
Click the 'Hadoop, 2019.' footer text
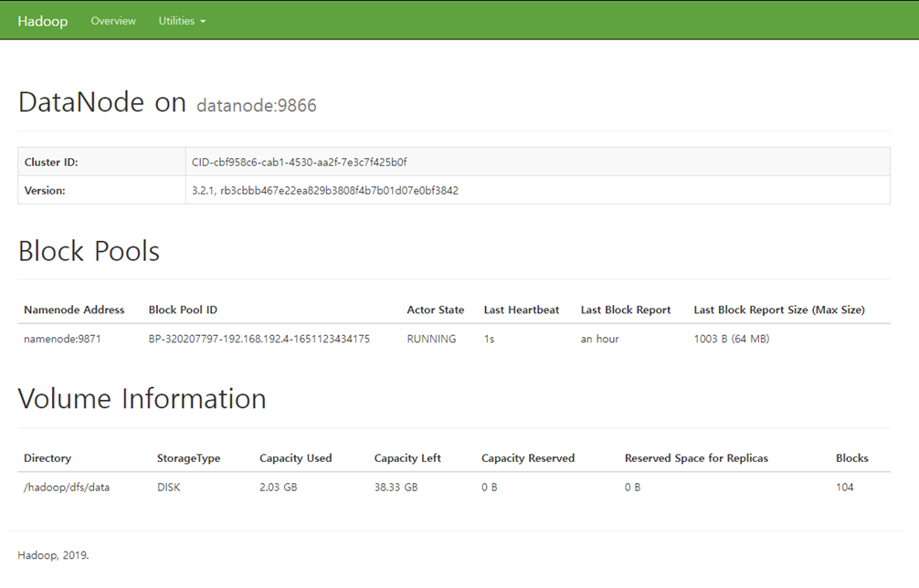point(53,555)
